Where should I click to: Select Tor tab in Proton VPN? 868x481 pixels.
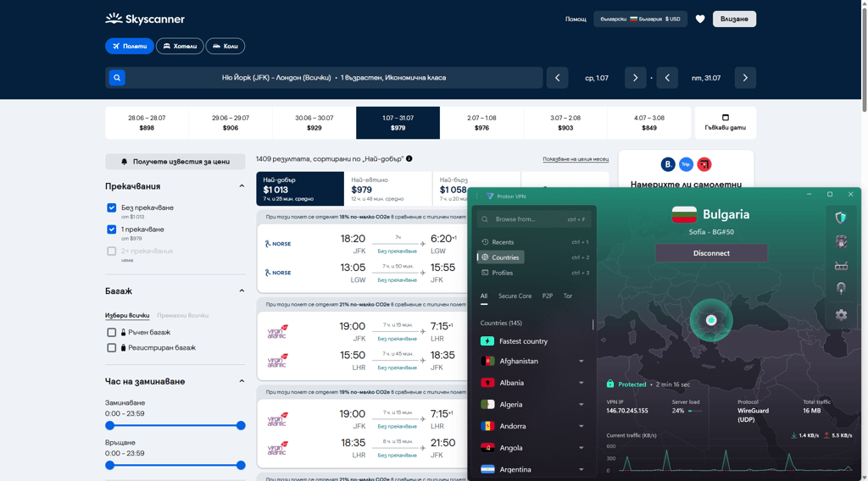click(x=568, y=296)
